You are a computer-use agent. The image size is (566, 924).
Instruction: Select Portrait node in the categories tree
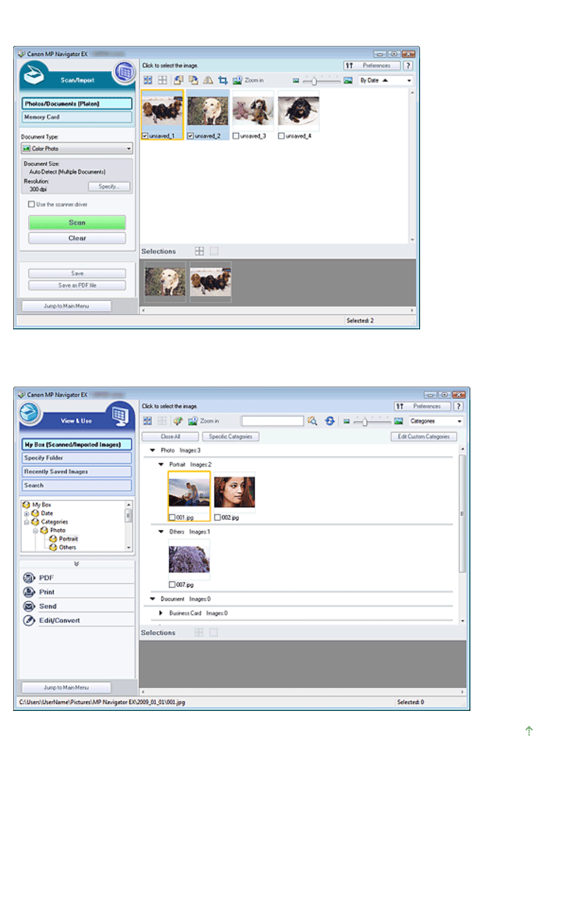[x=68, y=539]
